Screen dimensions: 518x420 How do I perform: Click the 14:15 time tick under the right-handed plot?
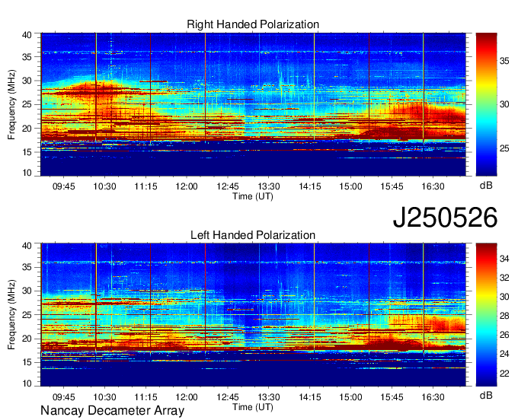pyautogui.click(x=310, y=186)
